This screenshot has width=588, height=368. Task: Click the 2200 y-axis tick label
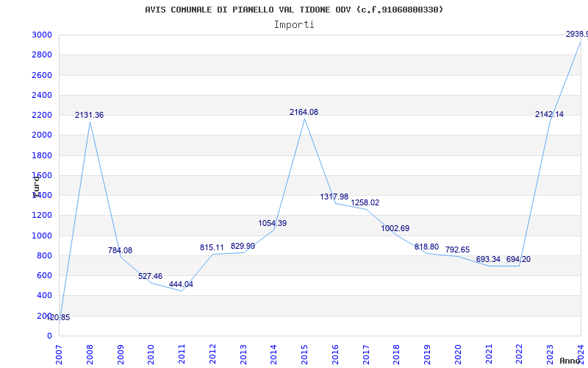(x=42, y=115)
